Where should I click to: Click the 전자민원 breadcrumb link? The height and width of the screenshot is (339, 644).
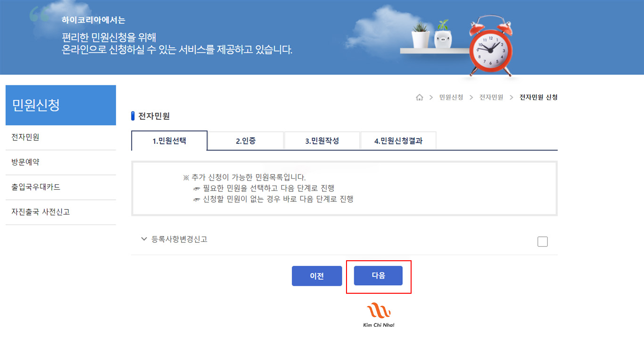491,97
